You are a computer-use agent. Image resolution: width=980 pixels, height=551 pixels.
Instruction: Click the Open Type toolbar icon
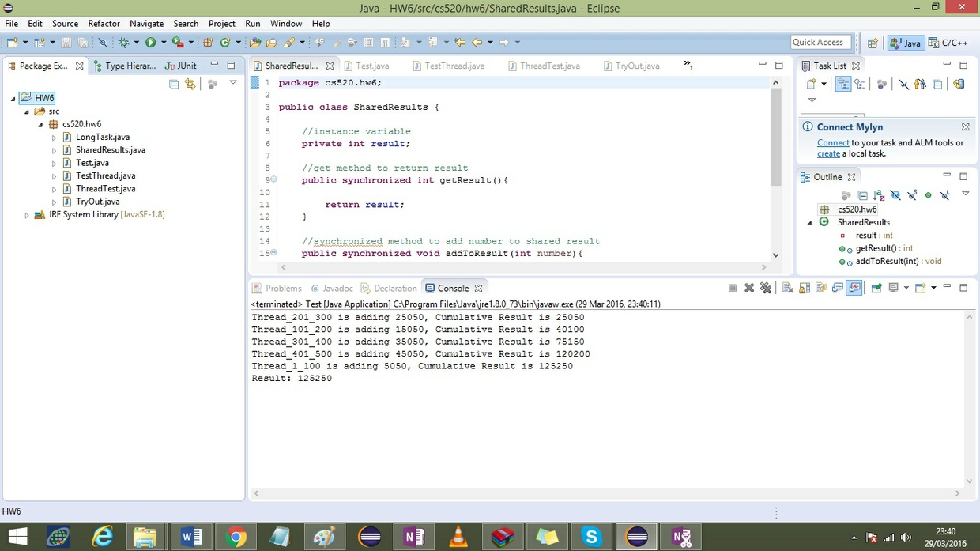click(254, 42)
